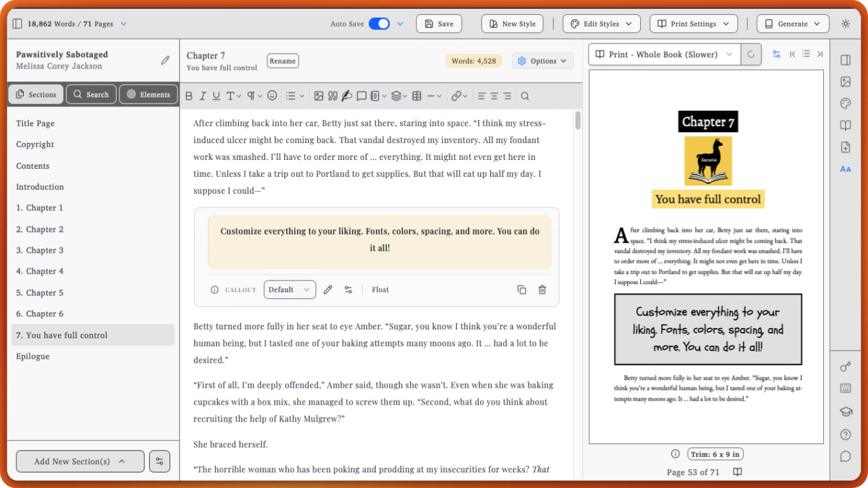
Task: Insert a block quote
Action: [332, 96]
